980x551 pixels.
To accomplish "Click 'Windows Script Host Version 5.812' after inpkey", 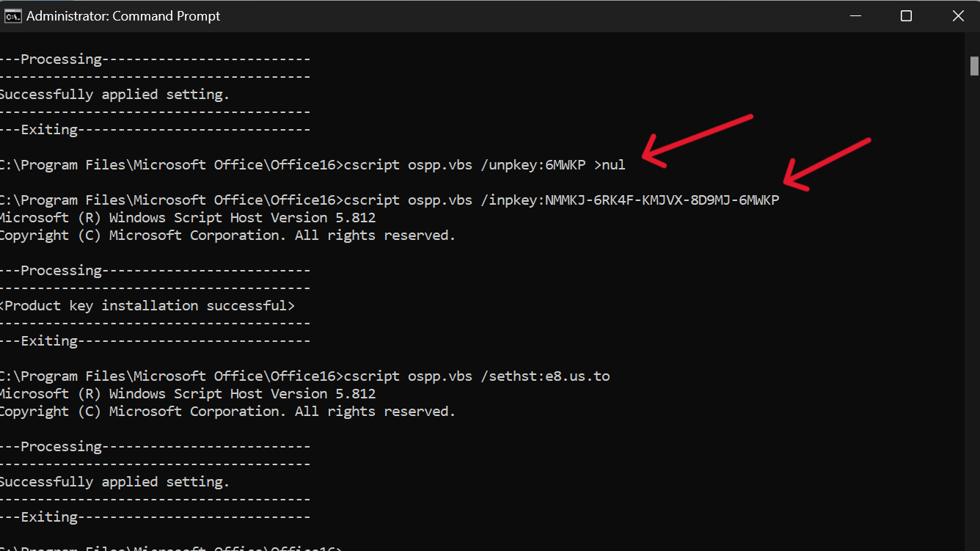I will pyautogui.click(x=242, y=218).
